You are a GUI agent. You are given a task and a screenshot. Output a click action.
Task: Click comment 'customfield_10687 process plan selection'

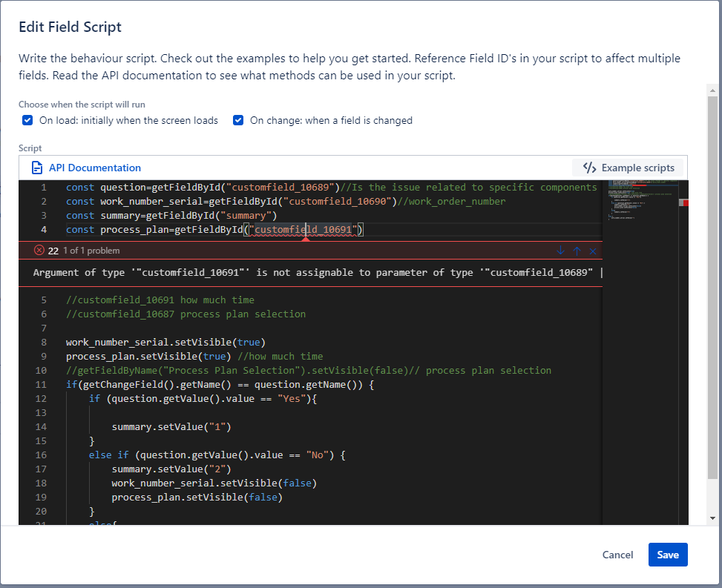pos(186,314)
